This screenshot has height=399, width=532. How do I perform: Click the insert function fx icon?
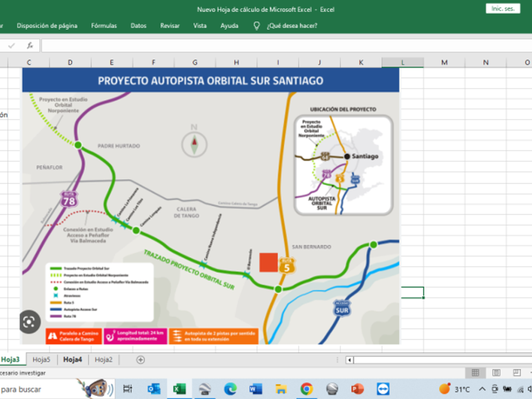[30, 46]
